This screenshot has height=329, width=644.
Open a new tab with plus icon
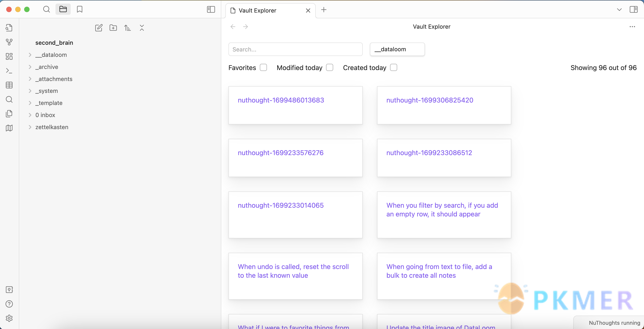point(324,10)
